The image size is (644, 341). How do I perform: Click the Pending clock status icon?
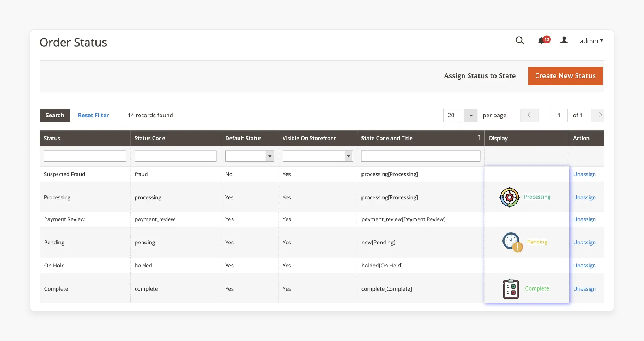pyautogui.click(x=512, y=242)
